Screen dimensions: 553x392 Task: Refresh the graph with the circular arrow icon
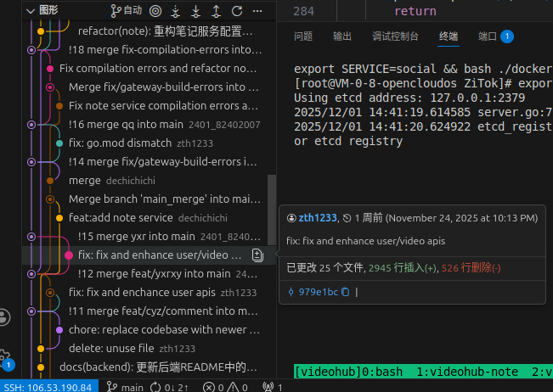pos(237,11)
